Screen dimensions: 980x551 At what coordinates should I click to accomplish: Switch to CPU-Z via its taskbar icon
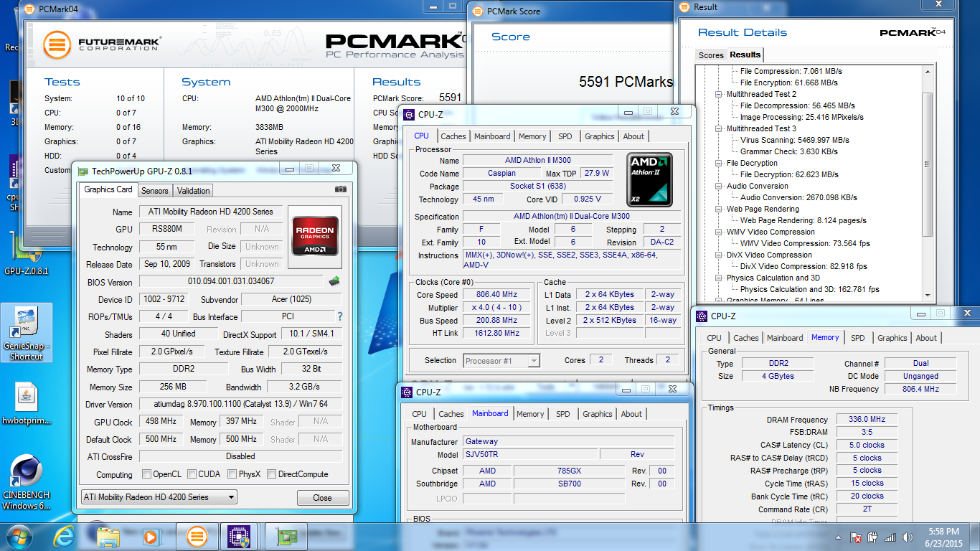(238, 536)
